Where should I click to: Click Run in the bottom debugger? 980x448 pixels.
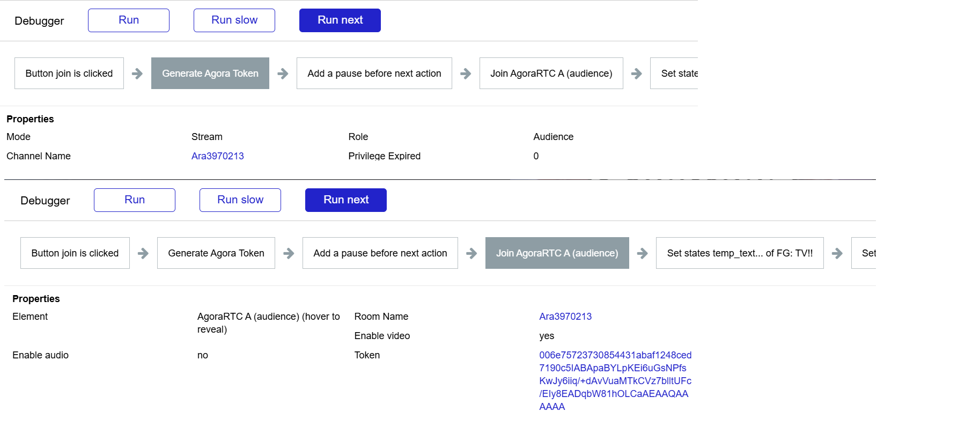tap(135, 200)
